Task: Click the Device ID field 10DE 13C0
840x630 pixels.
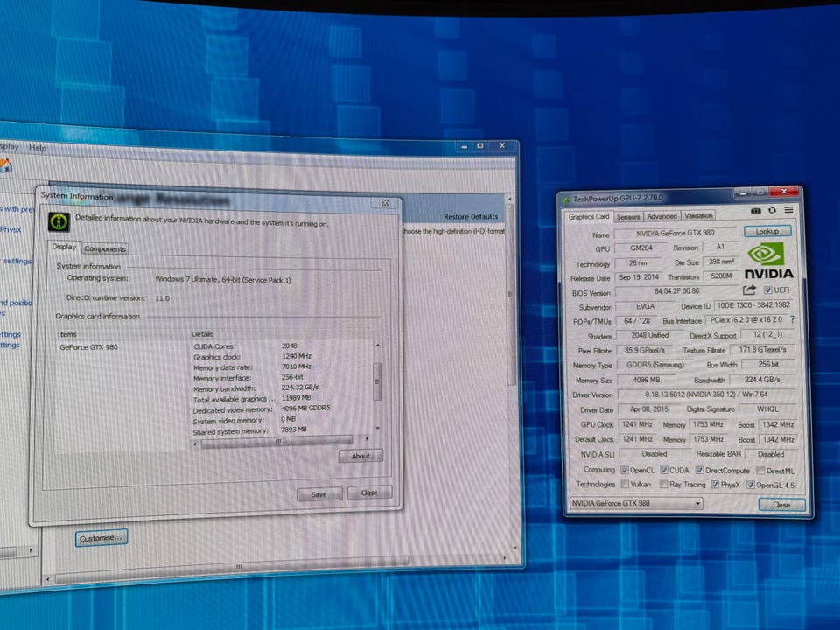Action: [x=753, y=304]
